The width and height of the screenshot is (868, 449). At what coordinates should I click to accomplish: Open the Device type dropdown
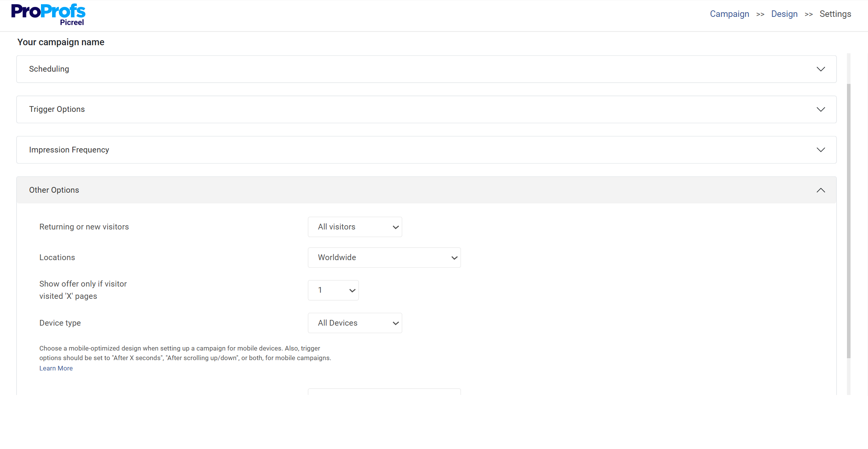355,323
